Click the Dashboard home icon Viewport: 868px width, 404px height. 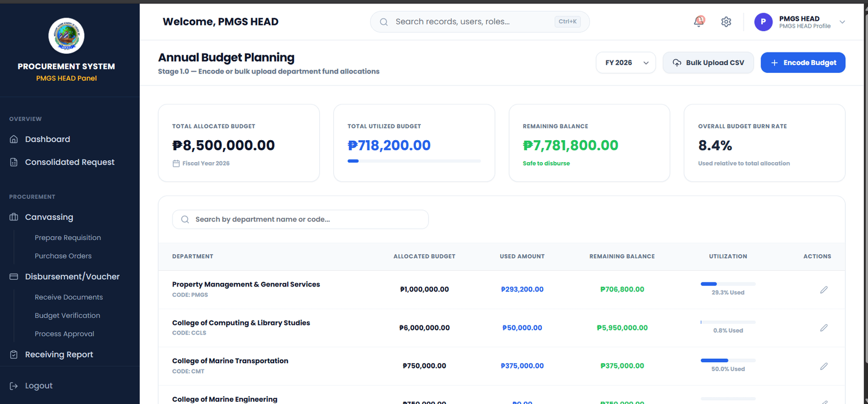coord(14,139)
